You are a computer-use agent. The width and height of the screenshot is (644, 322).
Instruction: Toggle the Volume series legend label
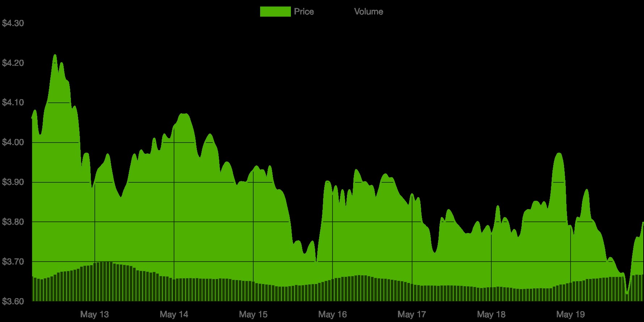point(368,12)
